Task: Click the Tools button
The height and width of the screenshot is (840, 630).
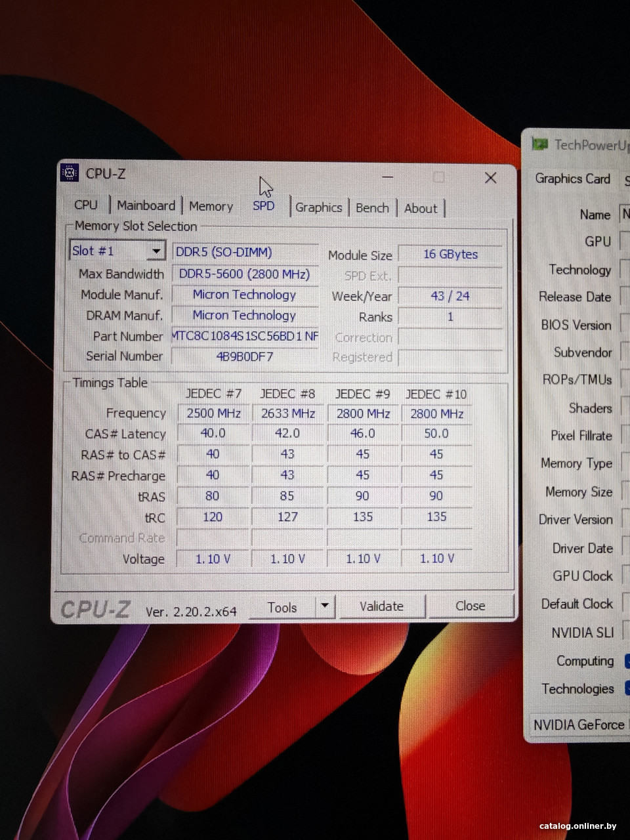Action: pos(282,608)
